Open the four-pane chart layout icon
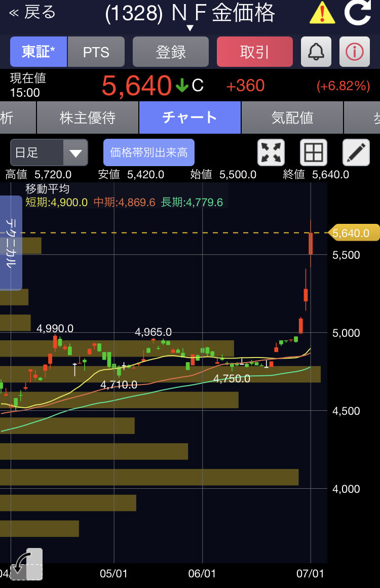The height and width of the screenshot is (588, 380). pyautogui.click(x=314, y=152)
